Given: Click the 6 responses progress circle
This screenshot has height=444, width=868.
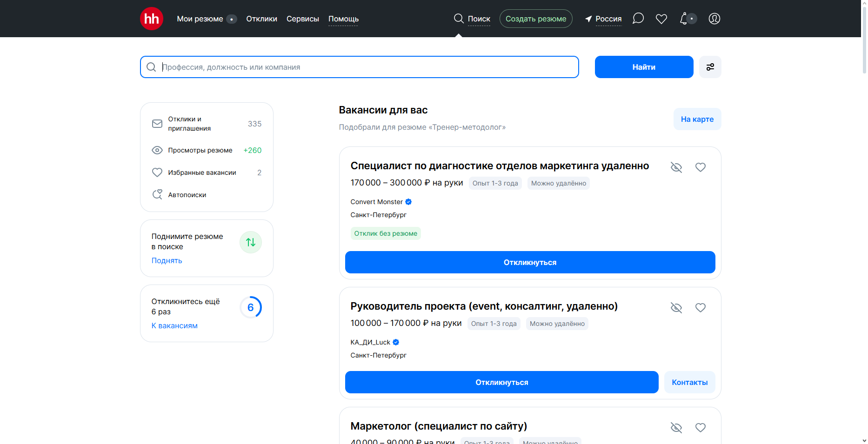Looking at the screenshot, I should pos(250,307).
